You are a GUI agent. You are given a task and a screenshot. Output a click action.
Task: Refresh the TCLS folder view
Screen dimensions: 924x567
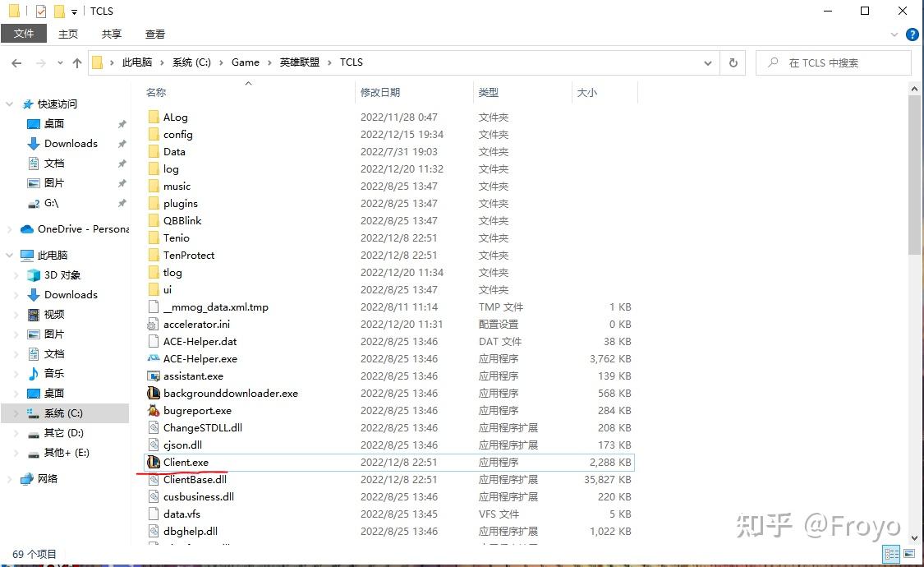coord(733,62)
